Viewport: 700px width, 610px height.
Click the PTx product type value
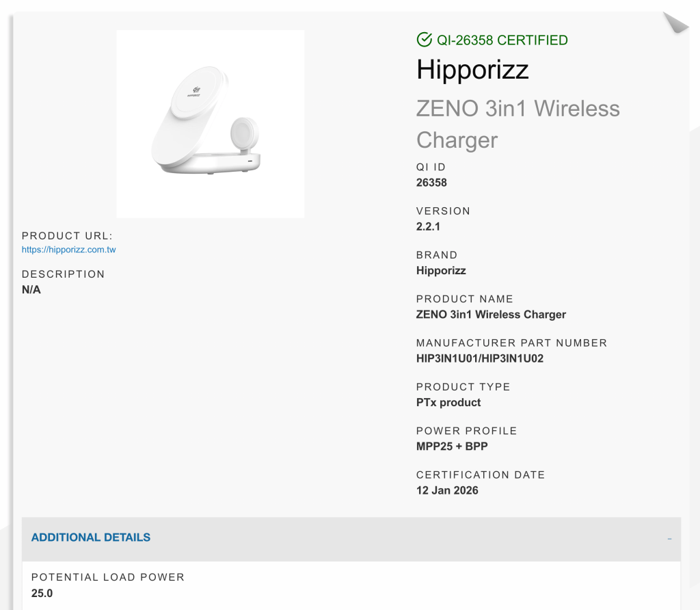(x=448, y=402)
